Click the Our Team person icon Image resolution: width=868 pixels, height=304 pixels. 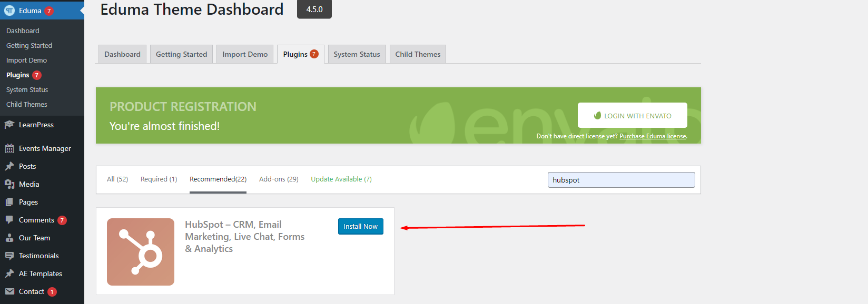(x=9, y=238)
